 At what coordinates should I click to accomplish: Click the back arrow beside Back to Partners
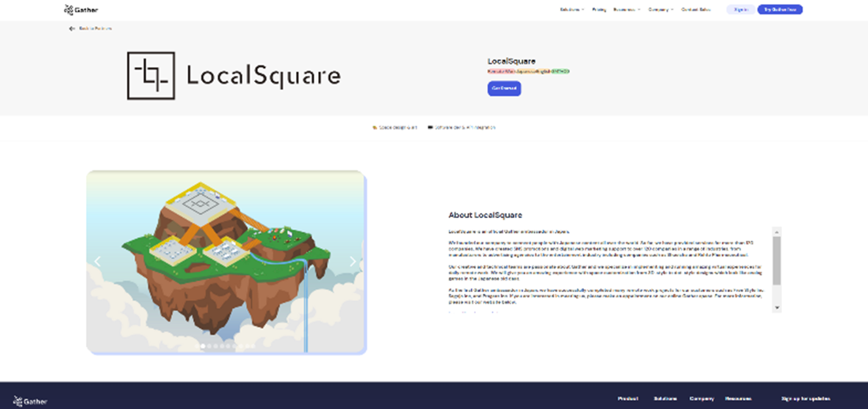pyautogui.click(x=71, y=28)
